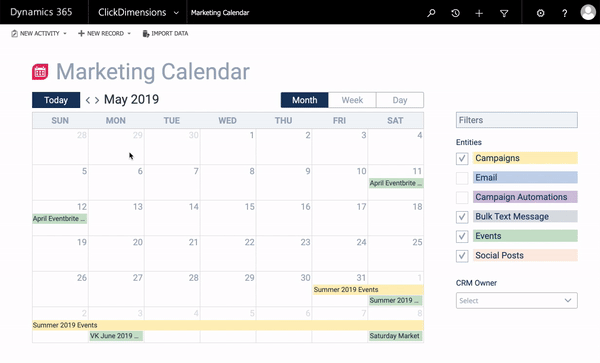The width and height of the screenshot is (600, 363).
Task: Open April Eventbrite event on May 12
Action: (x=60, y=219)
